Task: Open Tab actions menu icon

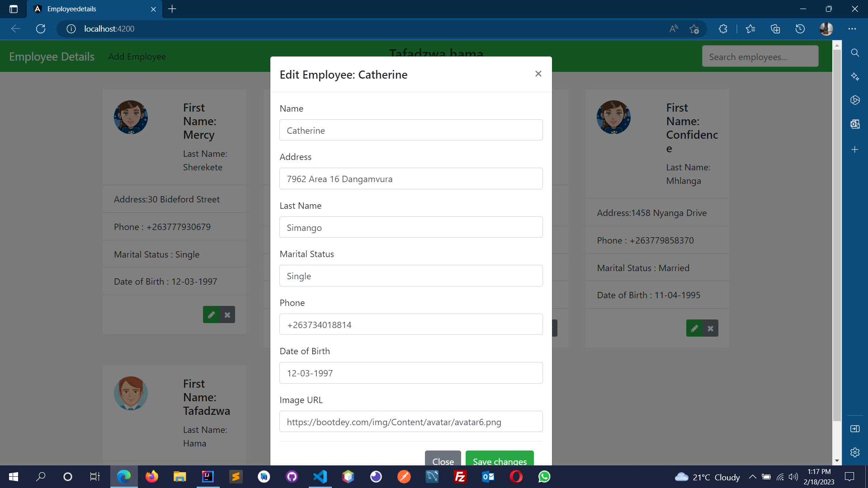Action: coord(14,9)
